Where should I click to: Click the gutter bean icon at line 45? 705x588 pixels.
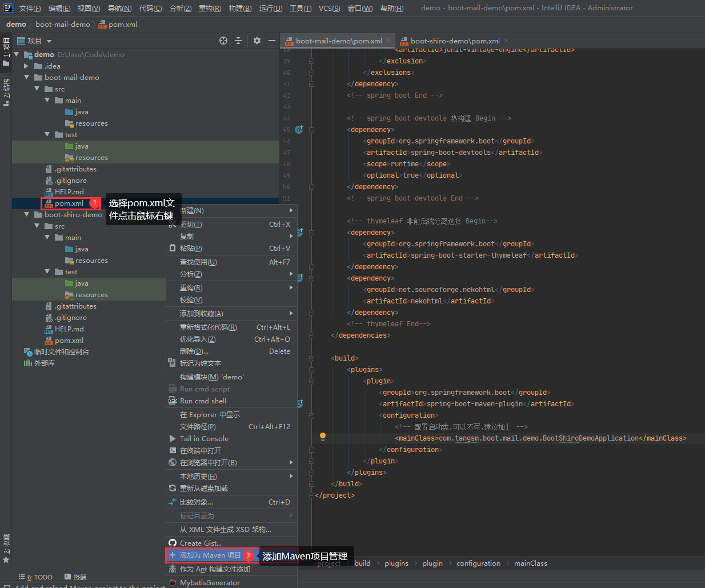[299, 130]
